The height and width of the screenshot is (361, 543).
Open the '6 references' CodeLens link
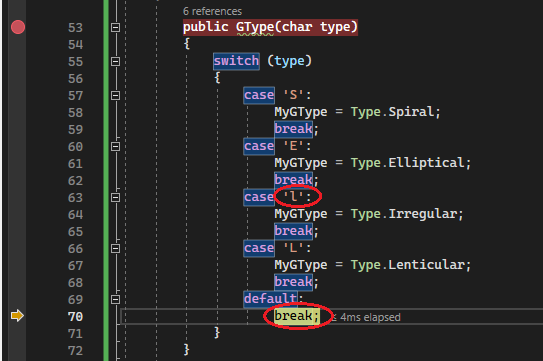[212, 11]
